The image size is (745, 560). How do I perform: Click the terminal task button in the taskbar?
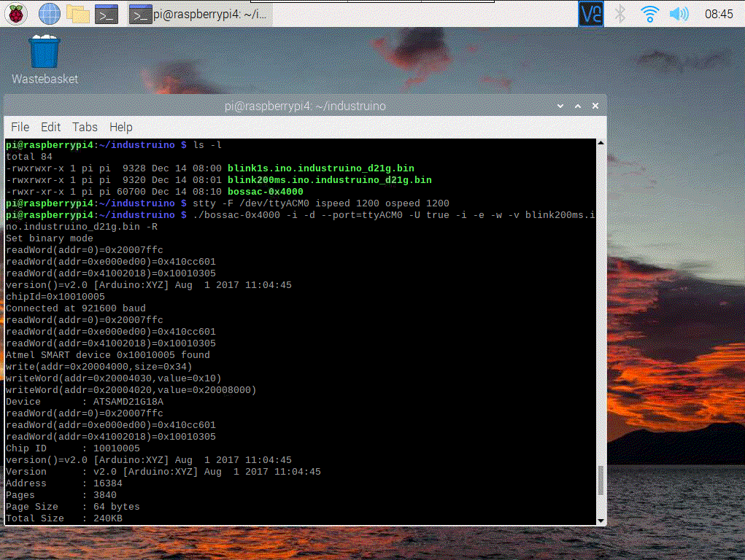[199, 13]
